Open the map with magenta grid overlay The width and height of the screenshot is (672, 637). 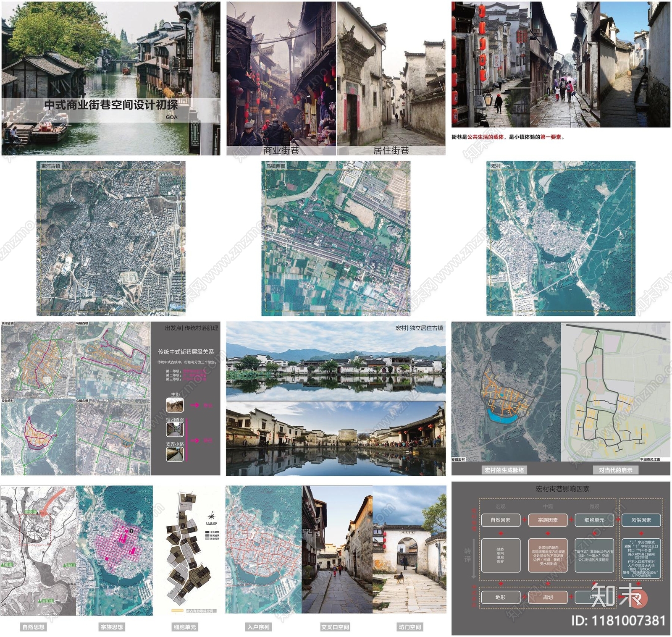pyautogui.click(x=115, y=551)
